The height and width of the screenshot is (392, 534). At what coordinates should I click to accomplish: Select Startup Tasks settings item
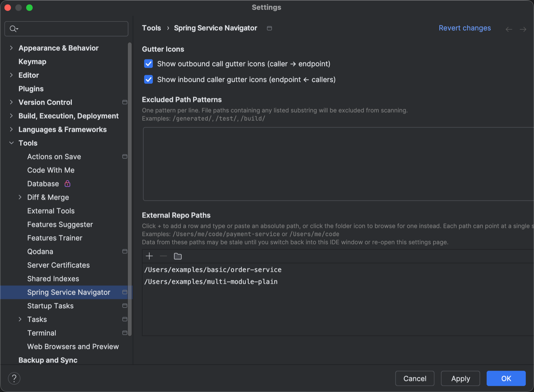click(x=50, y=306)
